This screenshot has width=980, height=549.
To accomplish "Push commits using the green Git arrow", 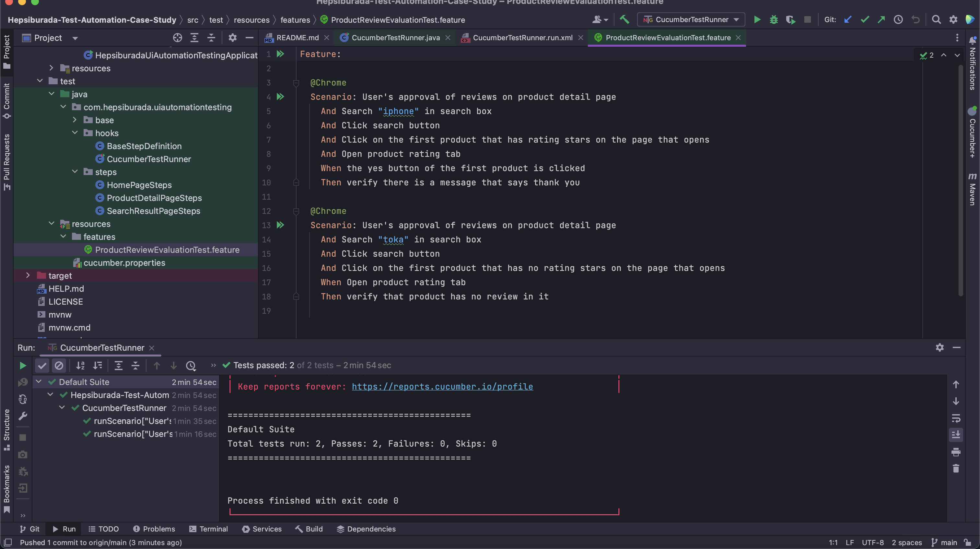I will point(882,19).
